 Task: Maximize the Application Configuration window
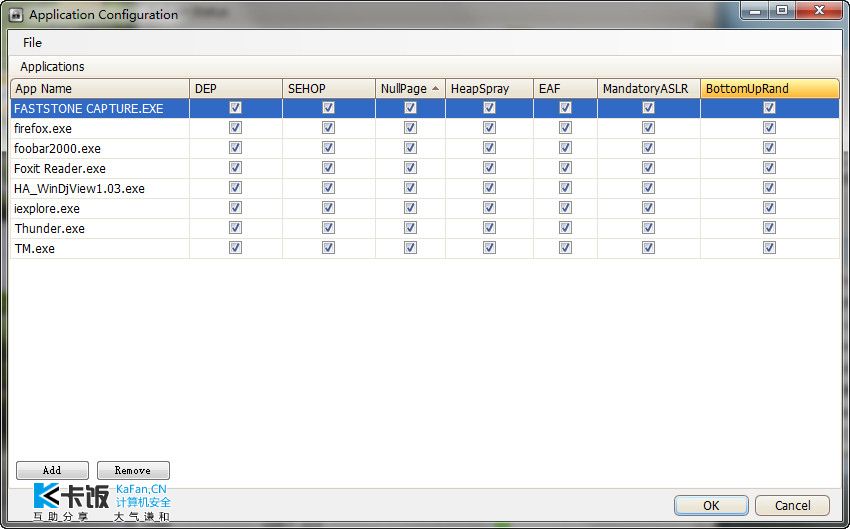782,10
